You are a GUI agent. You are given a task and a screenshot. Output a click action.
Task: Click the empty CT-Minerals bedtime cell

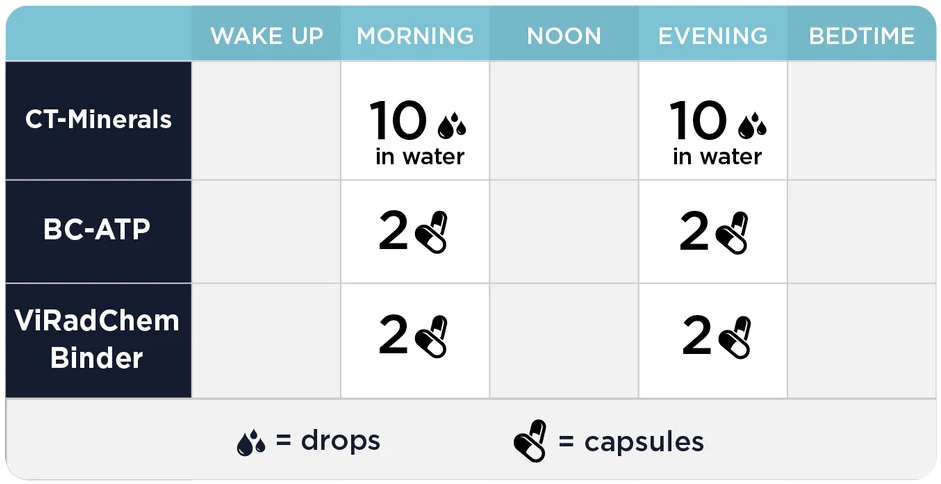(x=862, y=120)
